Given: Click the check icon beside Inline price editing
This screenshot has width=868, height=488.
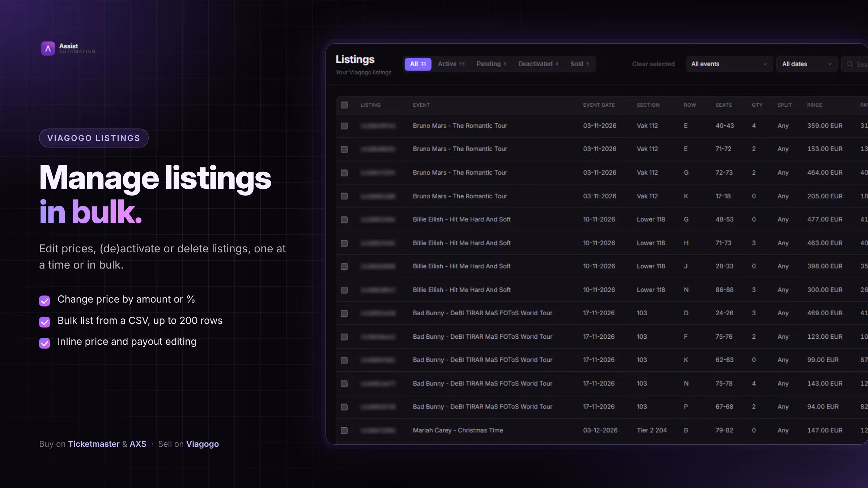Looking at the screenshot, I should tap(44, 343).
